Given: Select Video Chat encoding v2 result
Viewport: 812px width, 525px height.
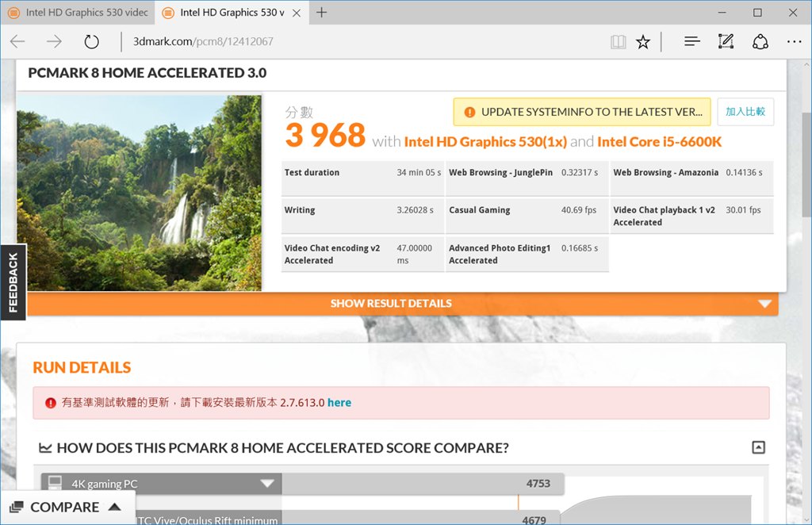Looking at the screenshot, I should [362, 254].
